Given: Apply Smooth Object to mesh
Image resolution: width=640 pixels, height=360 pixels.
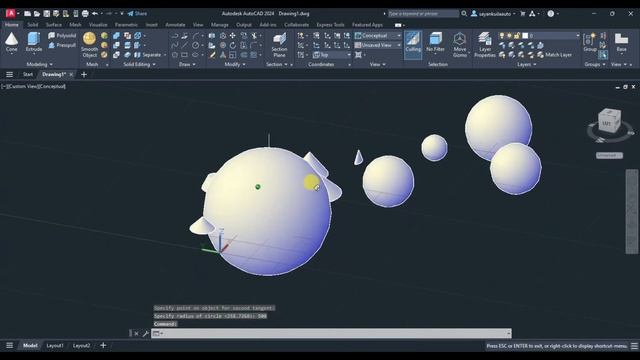Looking at the screenshot, I should (89, 45).
